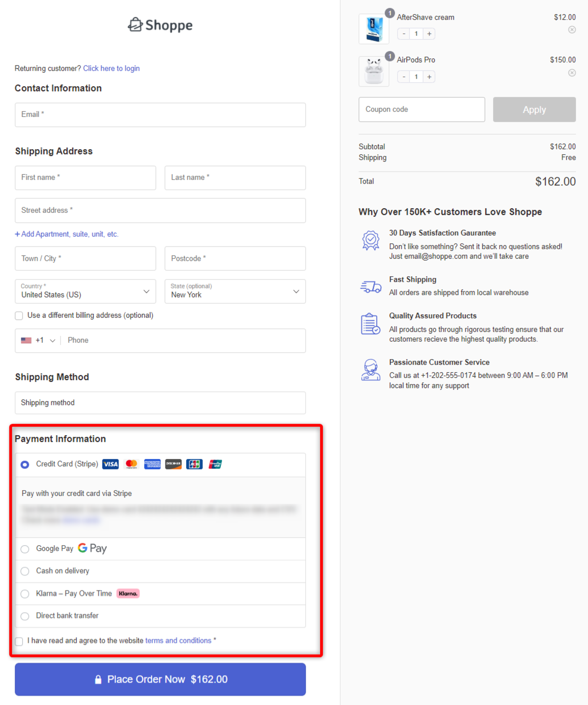Image resolution: width=588 pixels, height=705 pixels.
Task: Click the Discover card icon
Action: (x=173, y=464)
